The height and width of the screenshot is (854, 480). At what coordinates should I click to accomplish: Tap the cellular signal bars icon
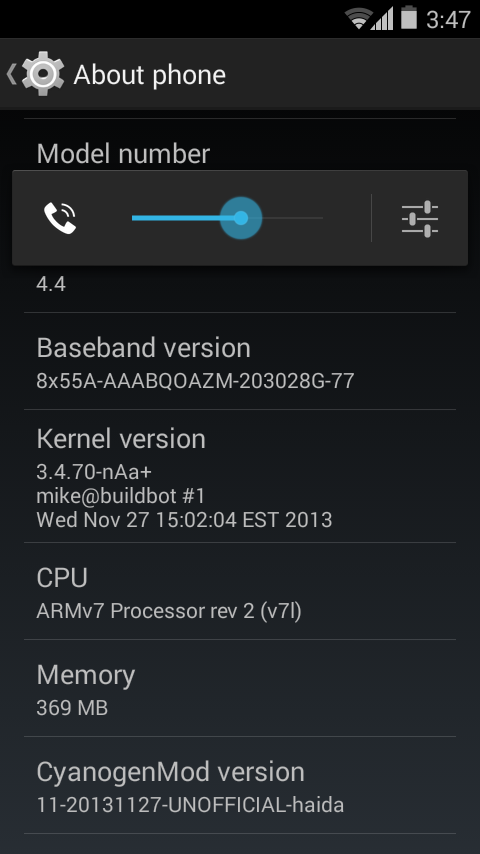[381, 20]
